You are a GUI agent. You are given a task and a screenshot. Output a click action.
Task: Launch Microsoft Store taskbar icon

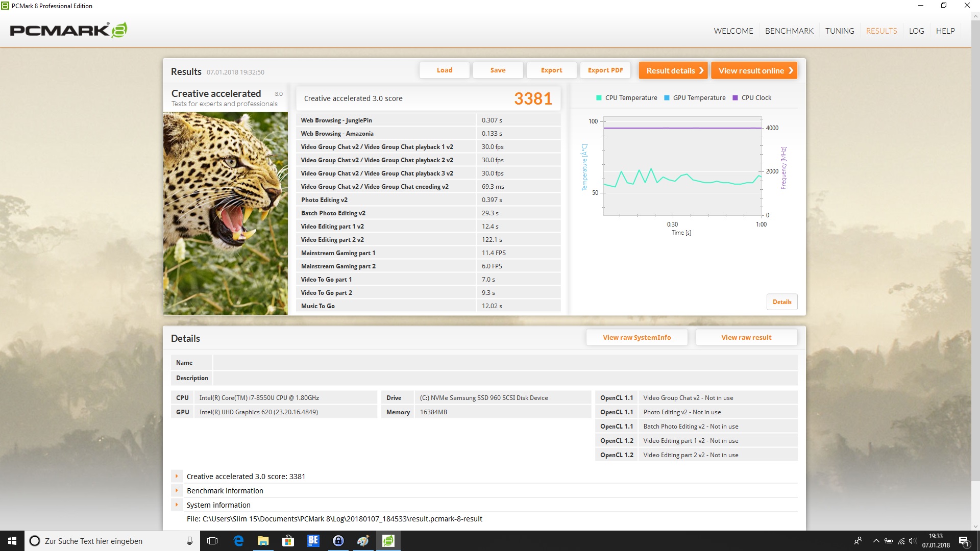(x=288, y=541)
